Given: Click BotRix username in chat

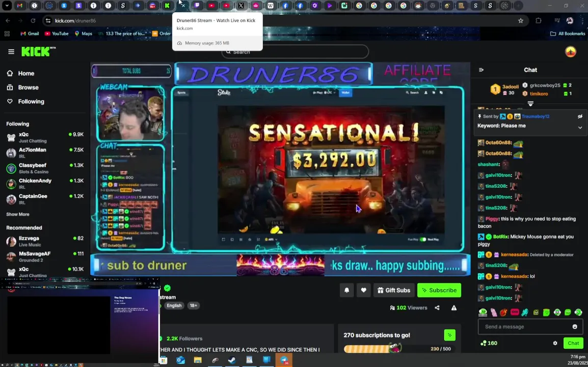Looking at the screenshot, I should (501, 237).
